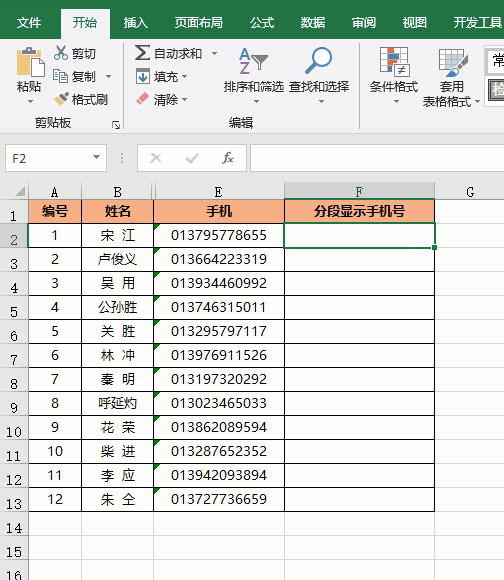
Task: Expand the Clear (清除) dropdown arrow
Action: pos(185,99)
